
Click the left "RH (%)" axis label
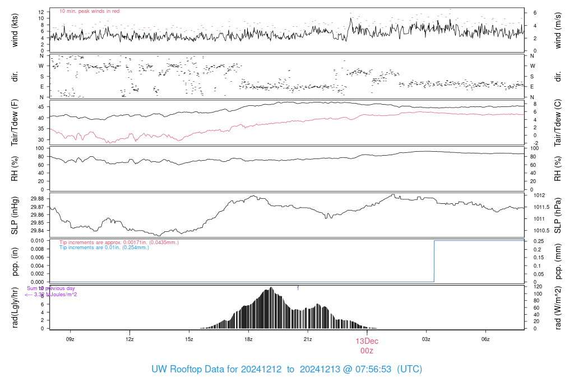pos(15,169)
